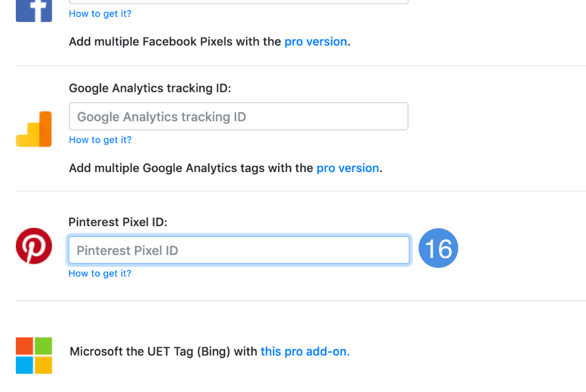Follow the Google Analytics tags pro version link
The height and width of the screenshot is (392, 586).
pos(347,168)
